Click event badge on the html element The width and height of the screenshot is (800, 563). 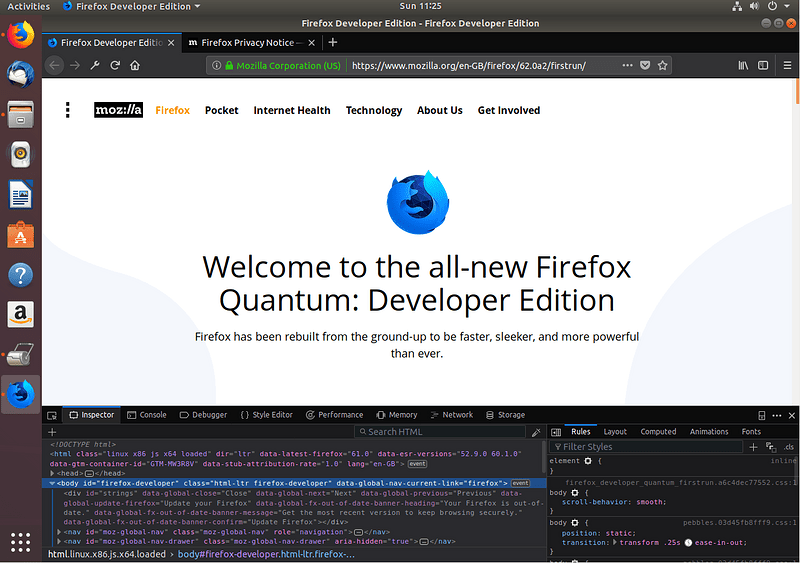417,464
